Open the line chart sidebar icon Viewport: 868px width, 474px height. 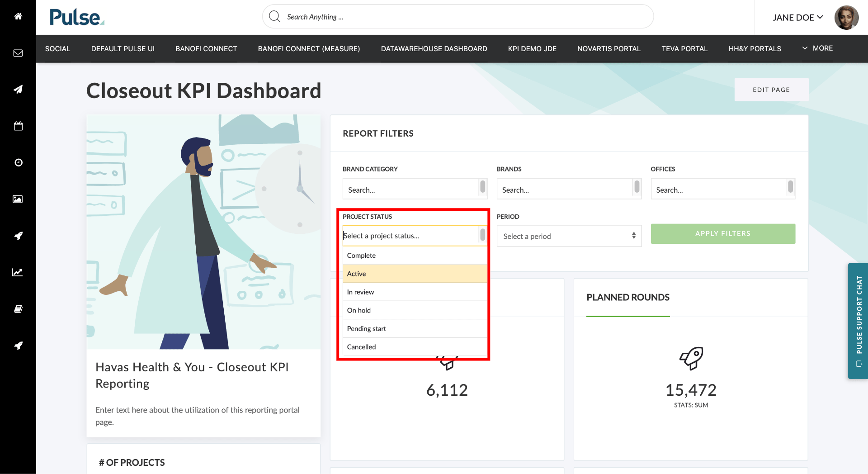tap(18, 272)
